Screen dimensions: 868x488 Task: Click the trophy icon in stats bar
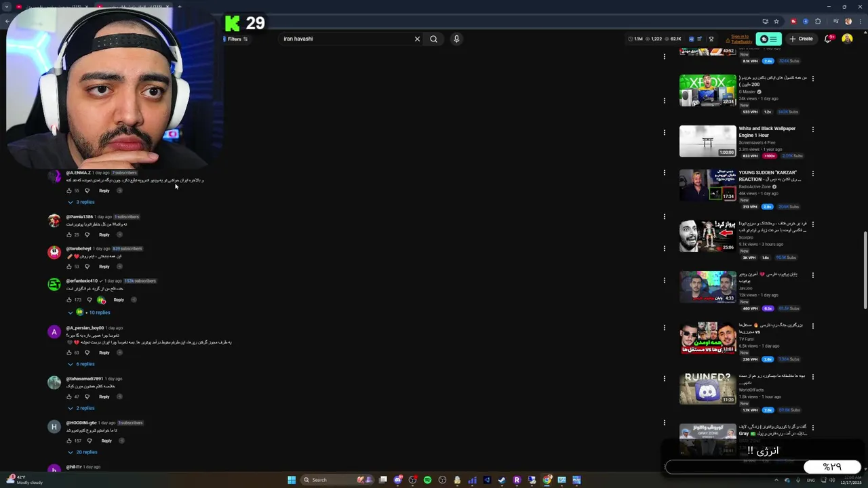click(711, 39)
